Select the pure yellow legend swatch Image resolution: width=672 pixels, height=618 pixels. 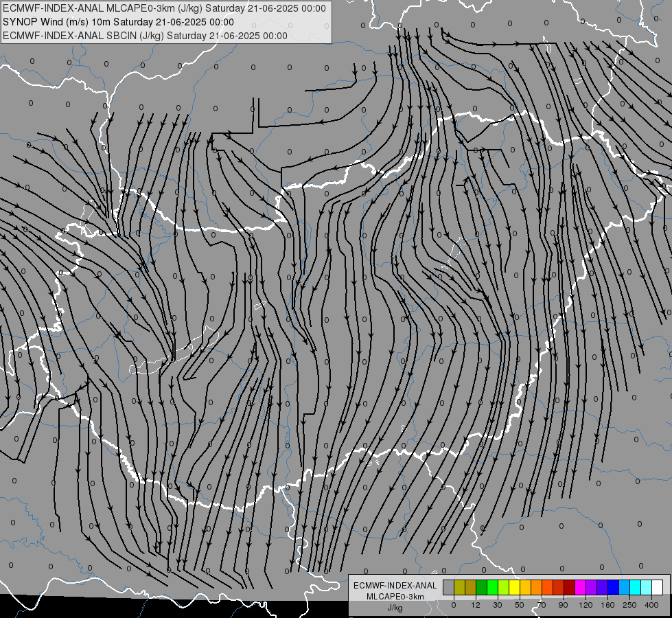pos(515,587)
